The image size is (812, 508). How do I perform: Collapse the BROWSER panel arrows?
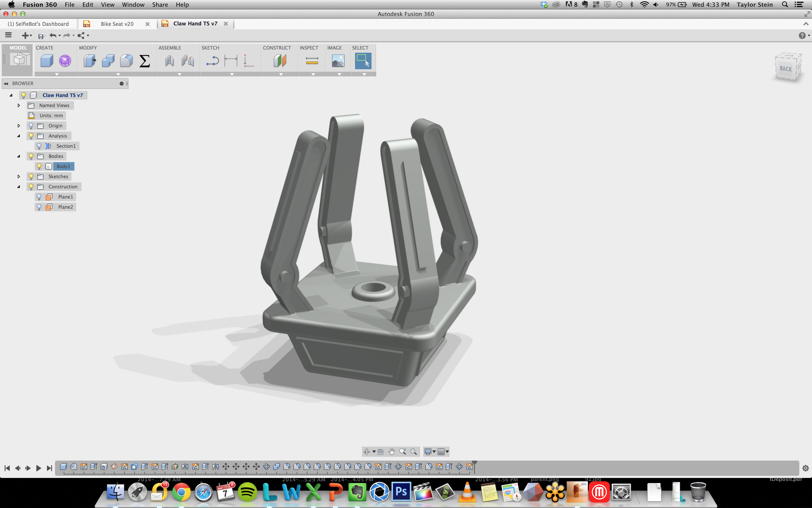(x=6, y=84)
